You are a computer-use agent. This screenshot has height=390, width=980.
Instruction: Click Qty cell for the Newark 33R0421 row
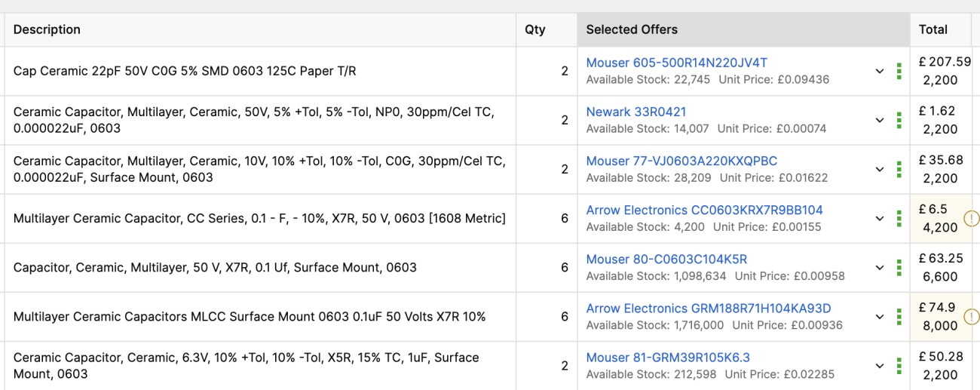(547, 121)
